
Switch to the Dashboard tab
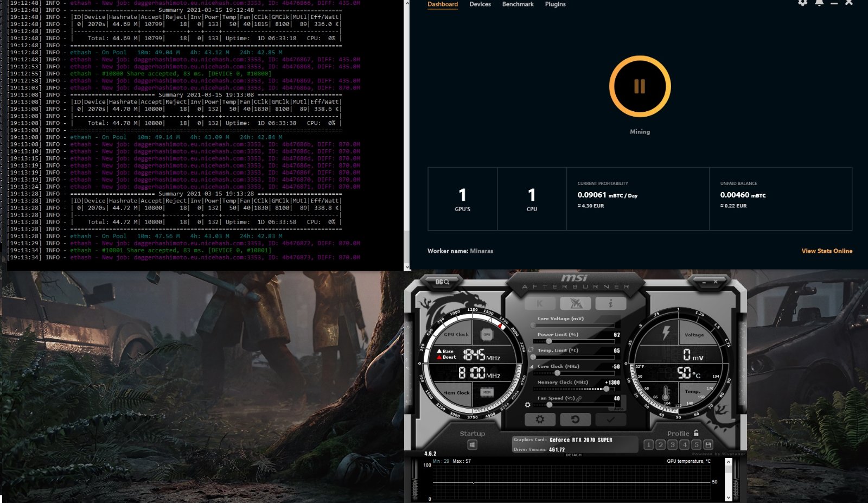443,4
